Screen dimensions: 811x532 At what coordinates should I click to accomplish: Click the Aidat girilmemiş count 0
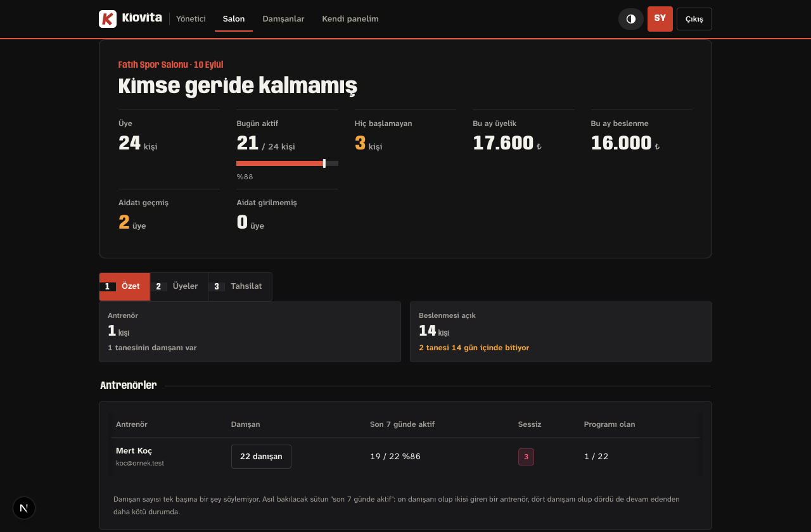point(242,222)
